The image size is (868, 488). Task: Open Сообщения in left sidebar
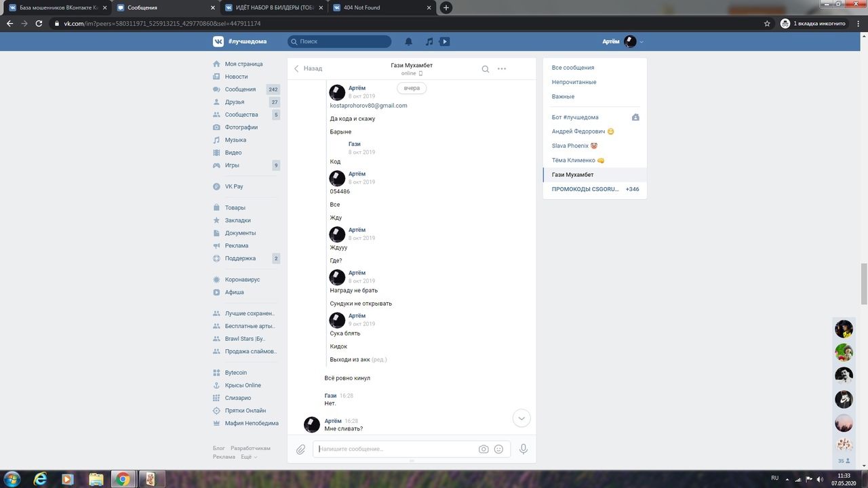tap(240, 89)
